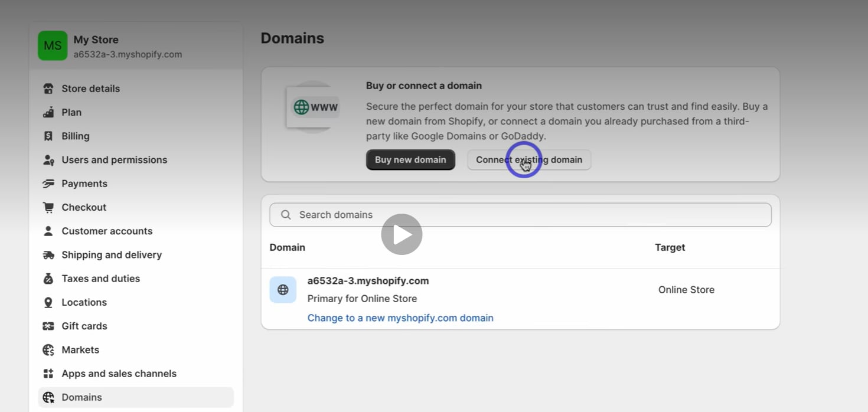This screenshot has width=868, height=412.
Task: Click the WWW globe illustration
Action: [x=314, y=107]
